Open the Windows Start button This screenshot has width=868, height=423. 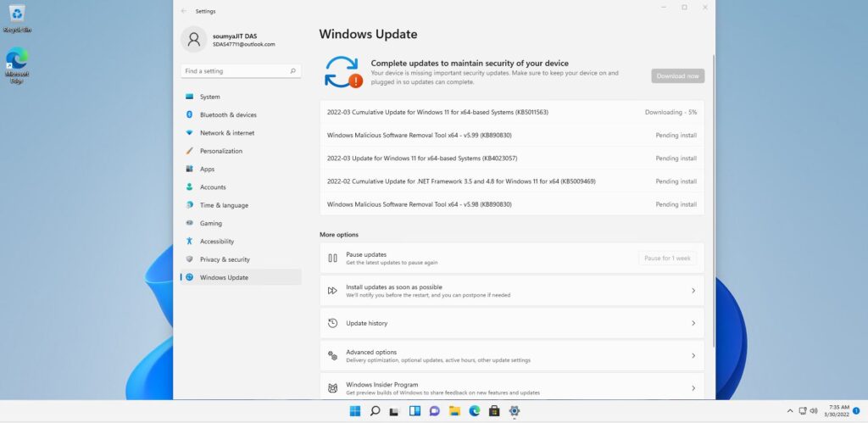[355, 411]
